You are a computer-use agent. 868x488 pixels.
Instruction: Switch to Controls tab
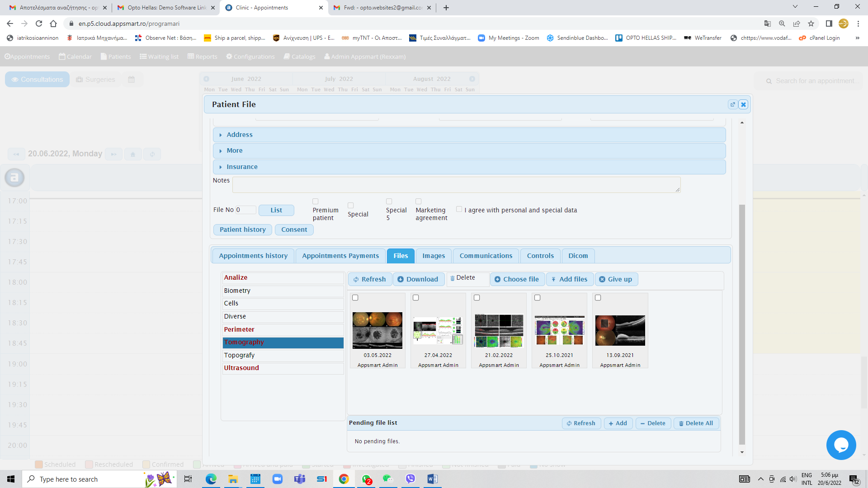tap(540, 256)
